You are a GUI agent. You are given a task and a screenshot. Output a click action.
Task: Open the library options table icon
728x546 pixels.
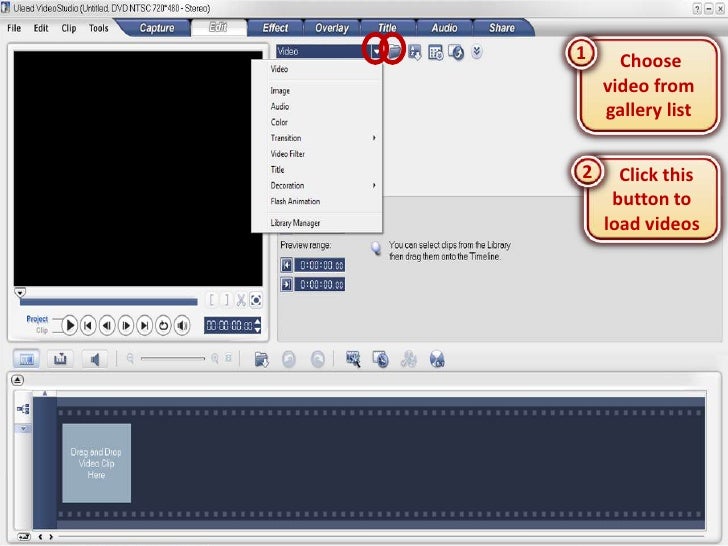pos(436,52)
